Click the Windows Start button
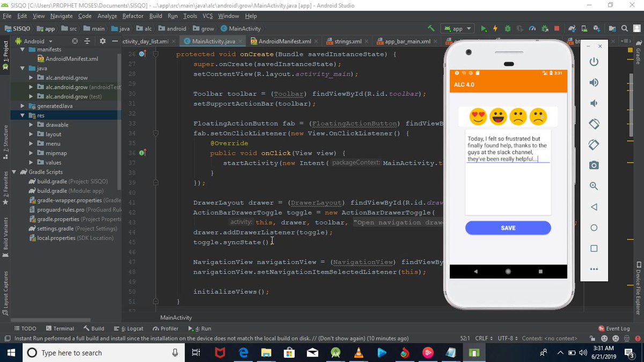 pos(11,352)
